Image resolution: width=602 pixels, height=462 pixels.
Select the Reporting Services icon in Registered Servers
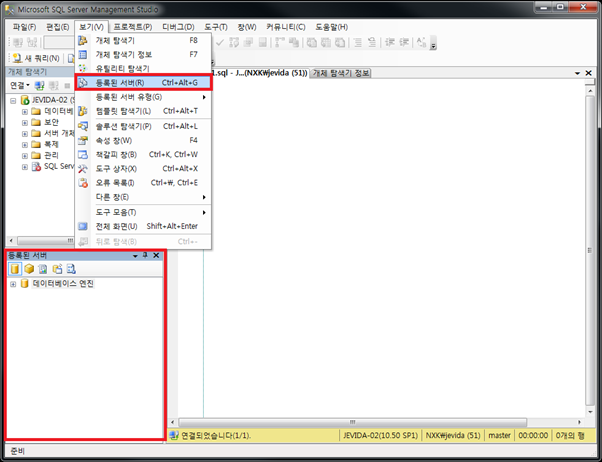[43, 269]
